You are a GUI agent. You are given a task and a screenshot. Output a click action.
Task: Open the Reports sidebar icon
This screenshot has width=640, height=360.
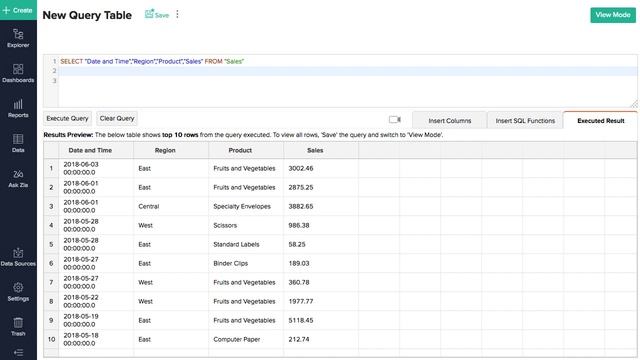pyautogui.click(x=18, y=109)
